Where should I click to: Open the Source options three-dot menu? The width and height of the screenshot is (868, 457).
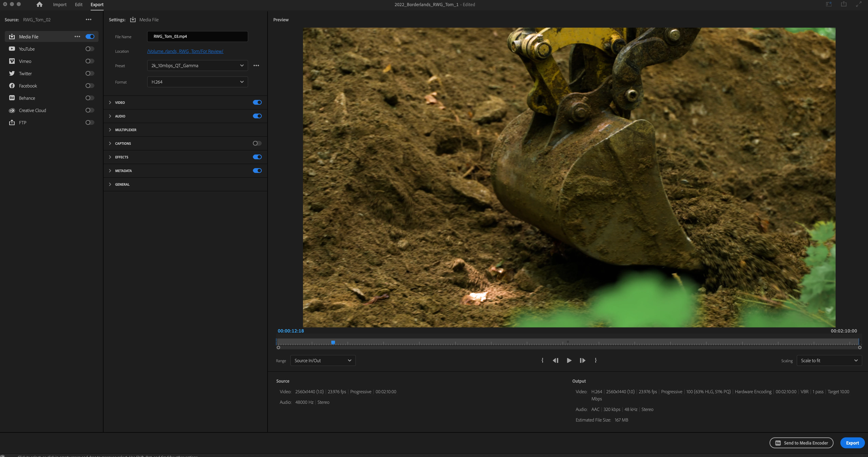click(89, 20)
